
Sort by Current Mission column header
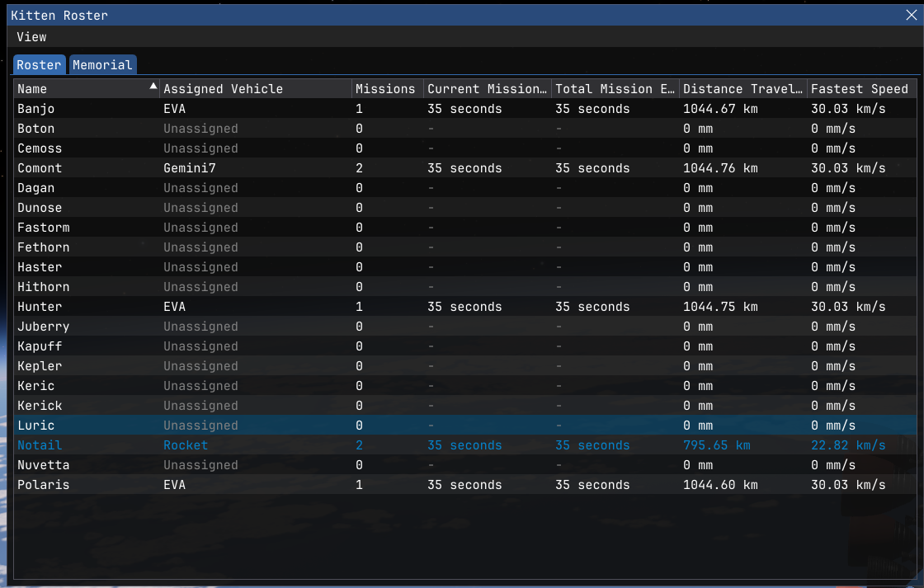click(487, 89)
